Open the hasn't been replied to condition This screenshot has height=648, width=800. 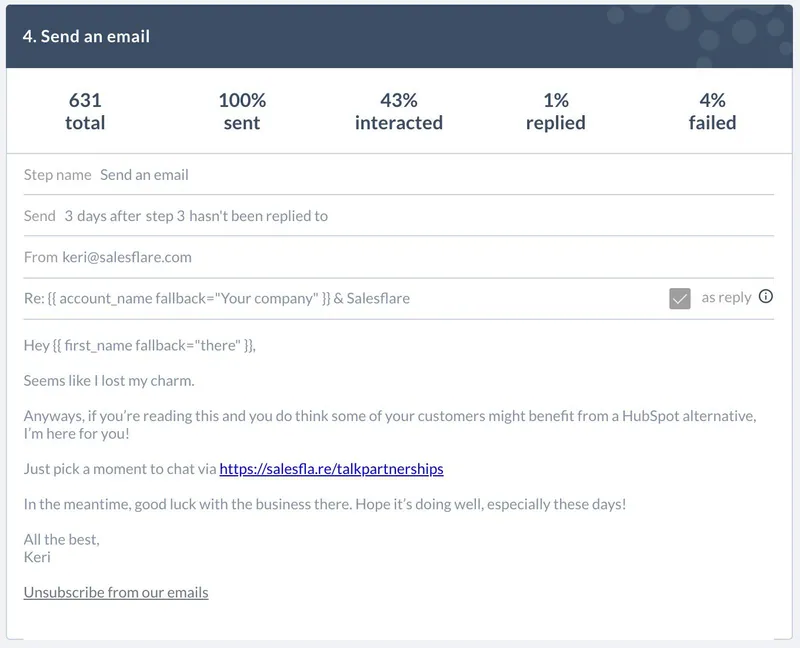click(x=258, y=216)
